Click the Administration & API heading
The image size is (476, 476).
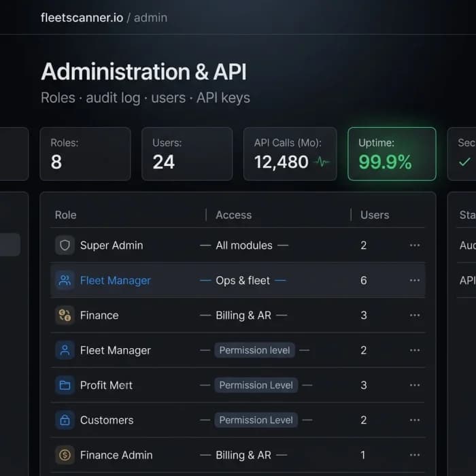(143, 71)
